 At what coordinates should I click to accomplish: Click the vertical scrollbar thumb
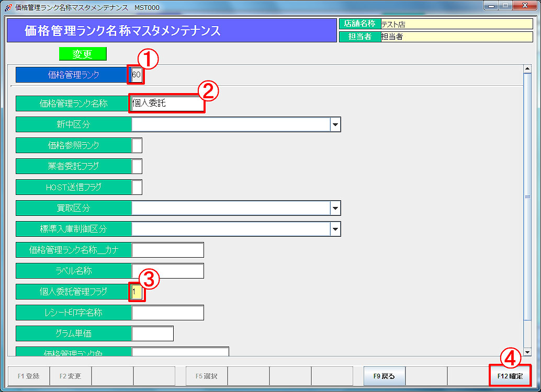point(527,197)
